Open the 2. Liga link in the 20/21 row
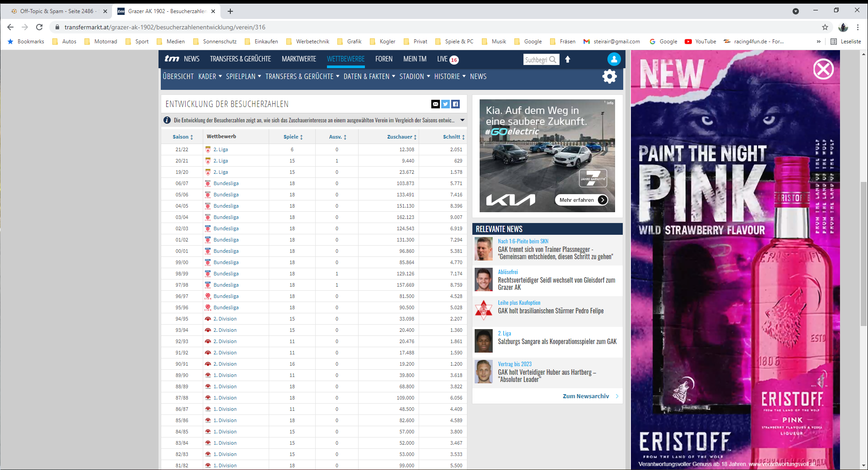Screen dimensions: 868x470 click(220, 161)
